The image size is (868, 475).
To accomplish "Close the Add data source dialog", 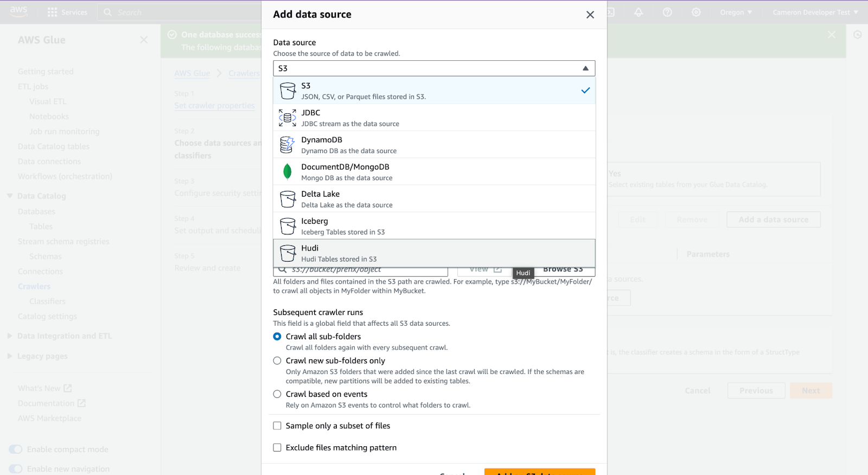I will 590,15.
